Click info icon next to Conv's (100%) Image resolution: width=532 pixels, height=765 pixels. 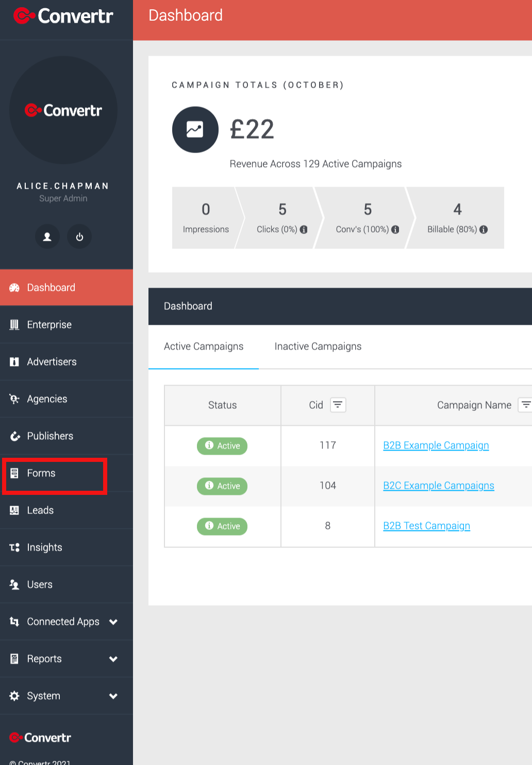click(395, 229)
